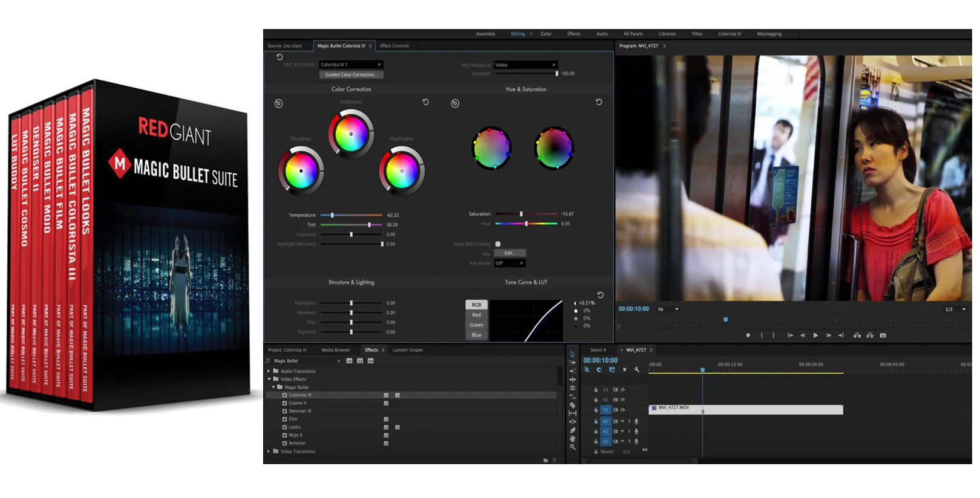Expand Video Transitions folder
980x498 pixels.
[x=269, y=451]
